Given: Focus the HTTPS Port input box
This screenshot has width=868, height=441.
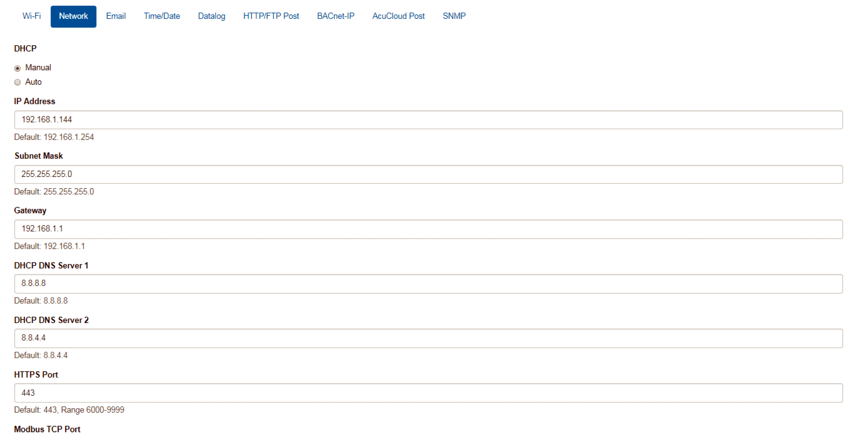Looking at the screenshot, I should 428,393.
